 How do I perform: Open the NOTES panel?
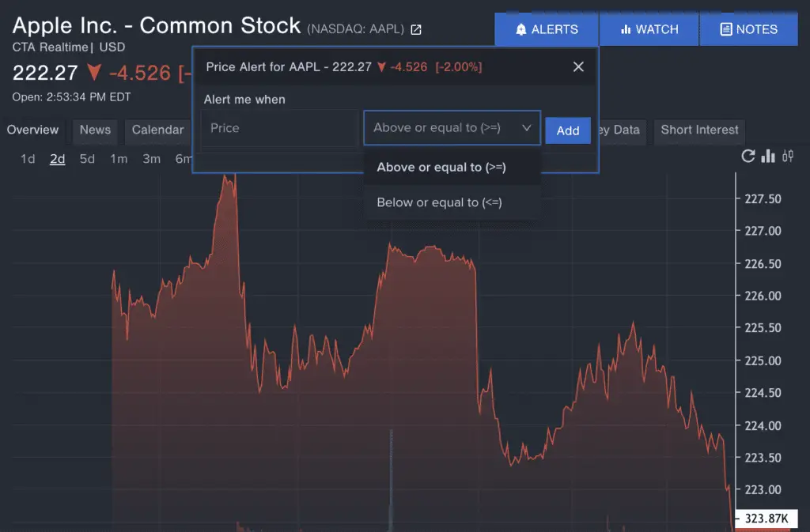pyautogui.click(x=749, y=29)
